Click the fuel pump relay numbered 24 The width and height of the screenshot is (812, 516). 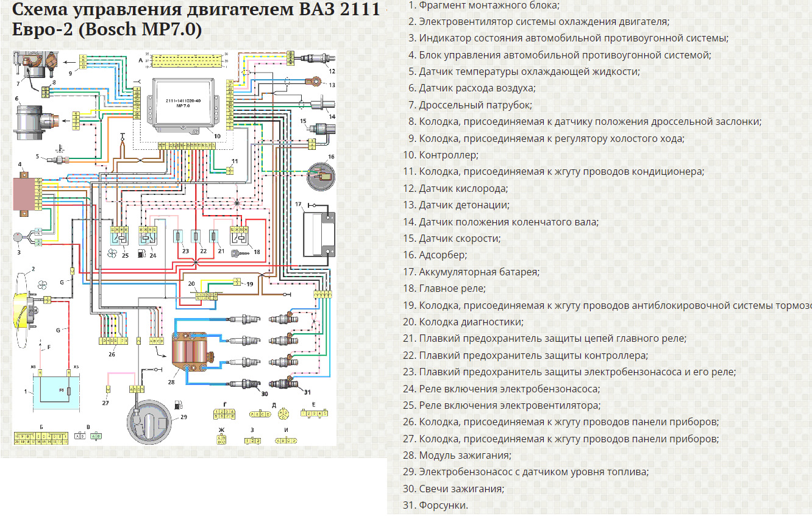[148, 235]
